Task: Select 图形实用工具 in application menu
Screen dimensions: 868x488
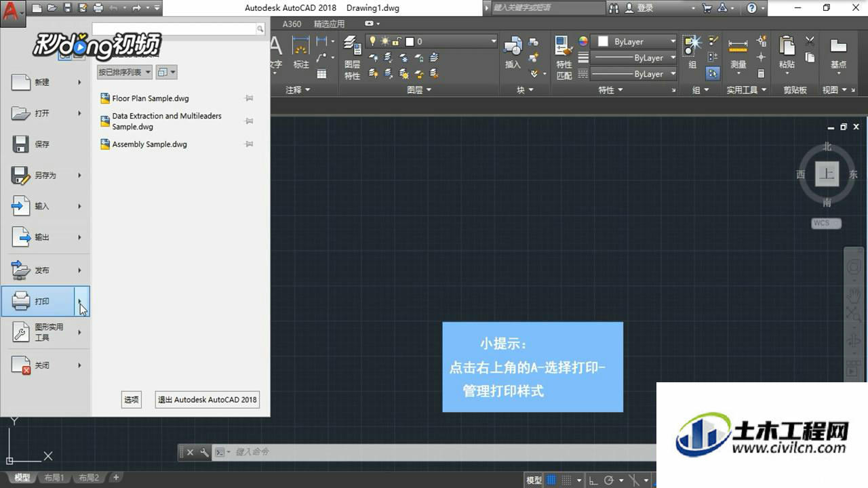Action: click(45, 332)
